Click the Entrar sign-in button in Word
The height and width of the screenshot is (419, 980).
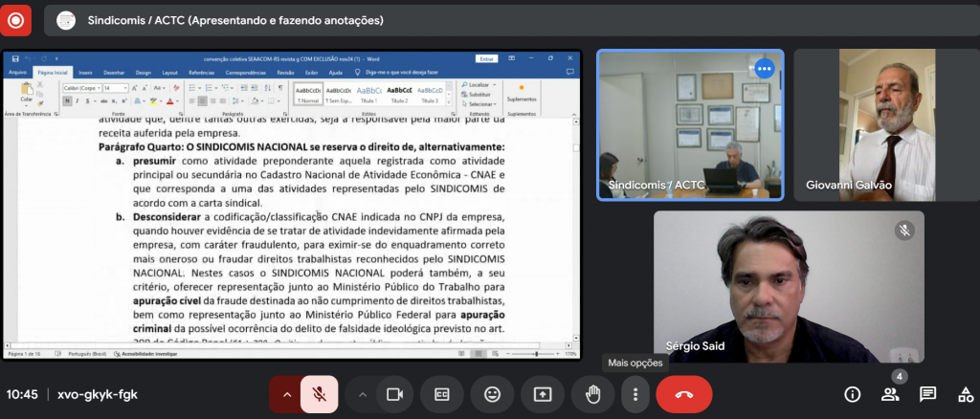coord(486,58)
